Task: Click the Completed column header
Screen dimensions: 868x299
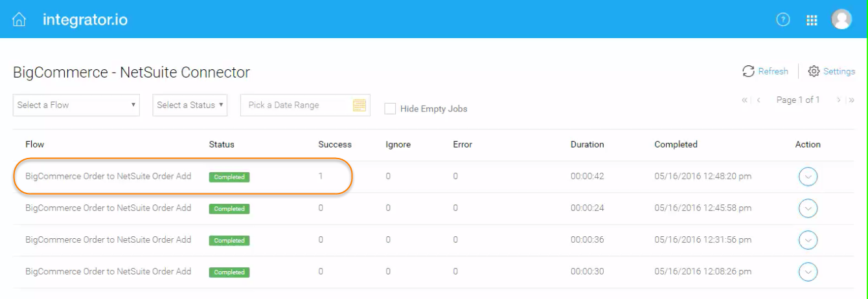Action: click(x=676, y=144)
